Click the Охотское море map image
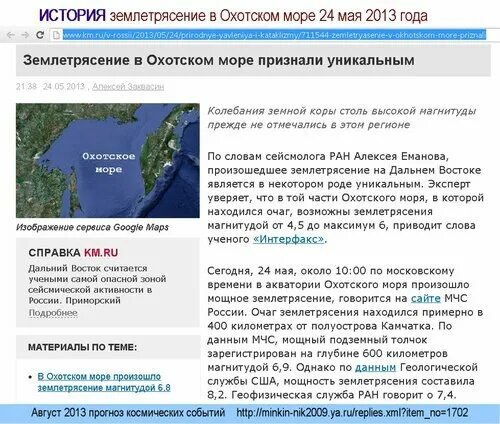This screenshot has width=500, height=424. pyautogui.click(x=108, y=160)
